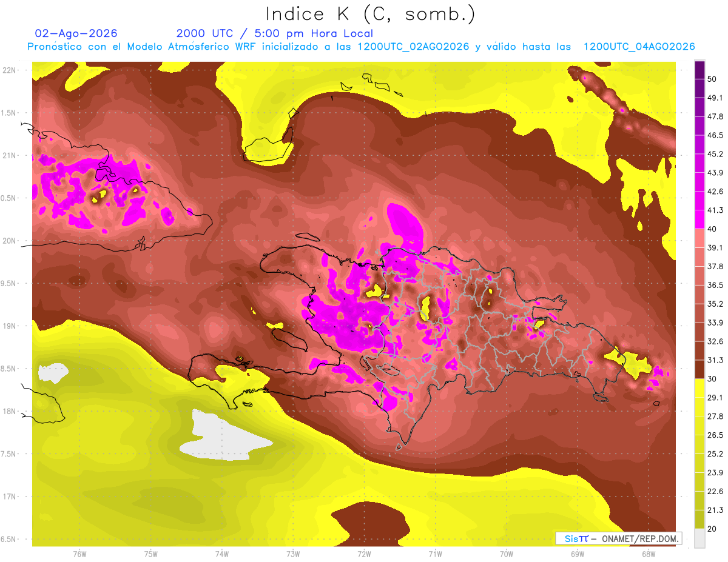Click the longitude axis label "74W"
This screenshot has width=728, height=562.
[221, 554]
